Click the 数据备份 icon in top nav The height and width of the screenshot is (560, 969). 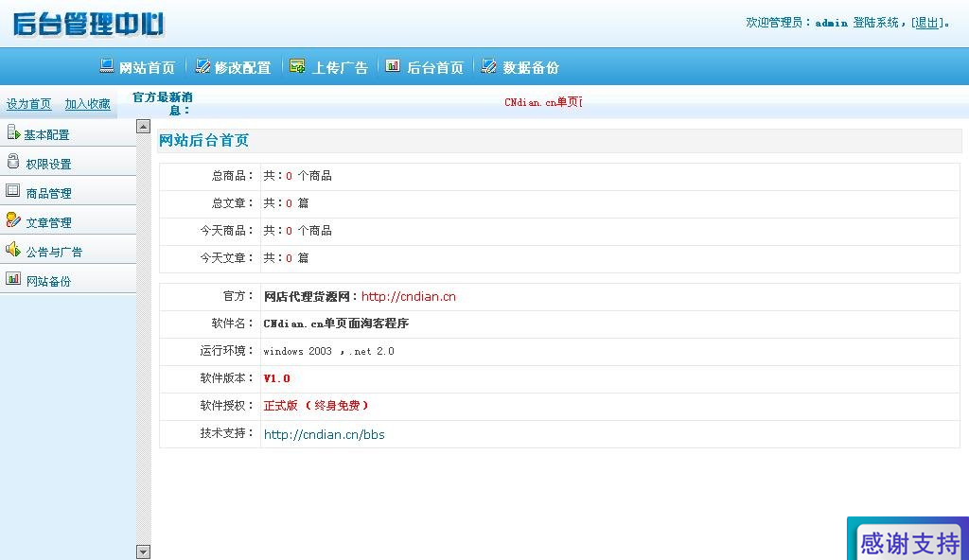point(488,65)
